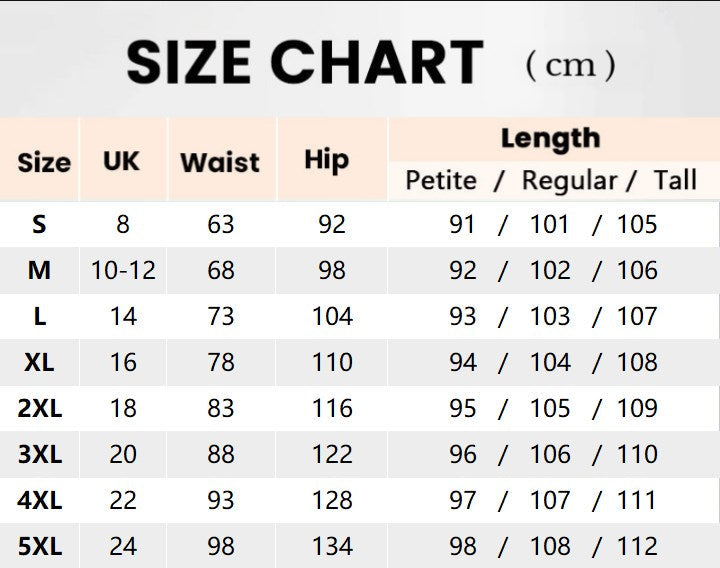
Task: Click the Petite length sub-header
Action: pos(441,180)
